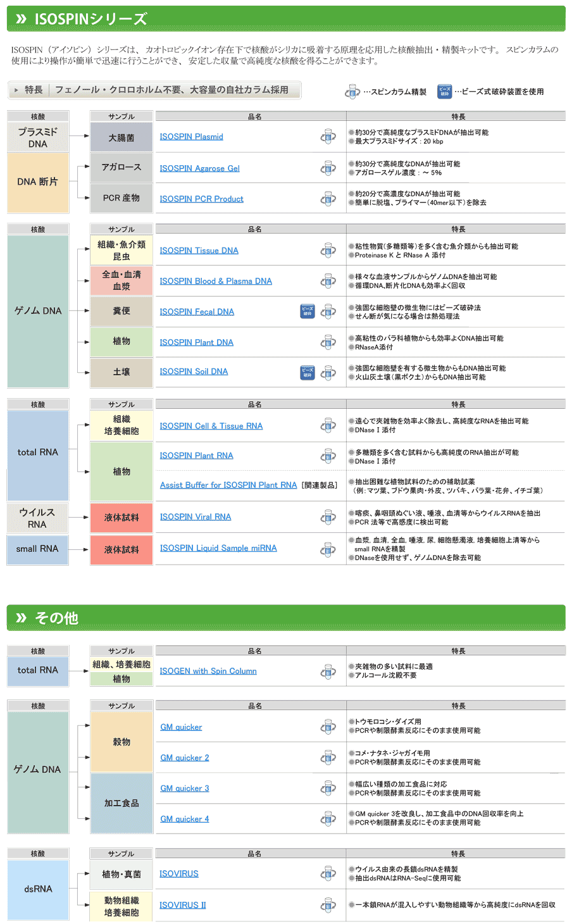Image resolution: width=567 pixels, height=924 pixels.
Task: Open Assist Buffer for ISOSPIN Plant RNA
Action: (x=228, y=485)
